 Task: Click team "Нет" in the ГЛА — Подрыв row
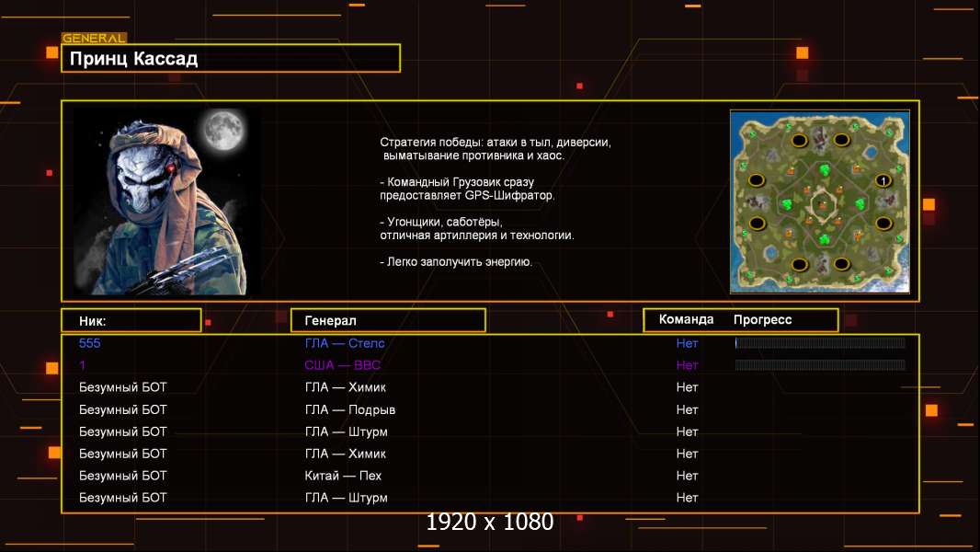coord(687,409)
